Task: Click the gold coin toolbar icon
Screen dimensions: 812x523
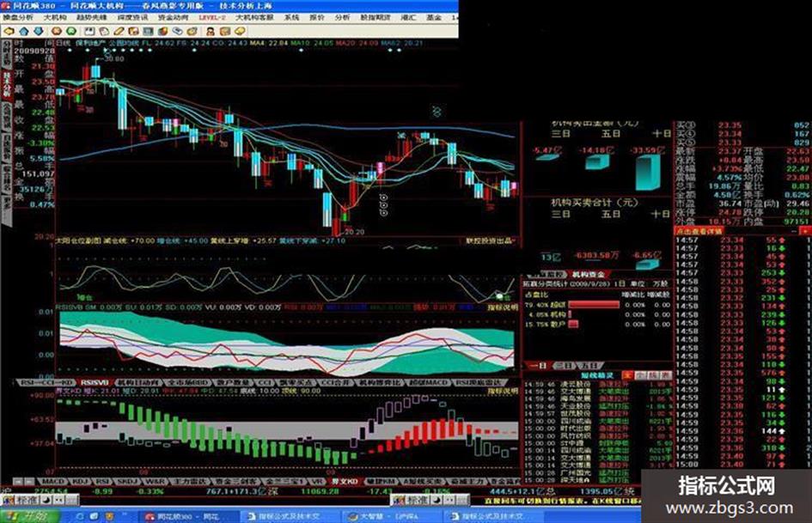Action: [239, 32]
